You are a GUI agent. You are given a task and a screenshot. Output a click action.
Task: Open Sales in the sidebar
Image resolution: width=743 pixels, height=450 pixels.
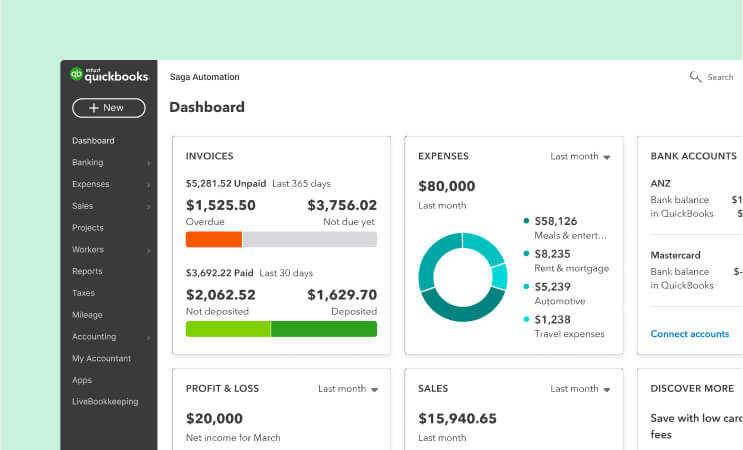pos(82,206)
